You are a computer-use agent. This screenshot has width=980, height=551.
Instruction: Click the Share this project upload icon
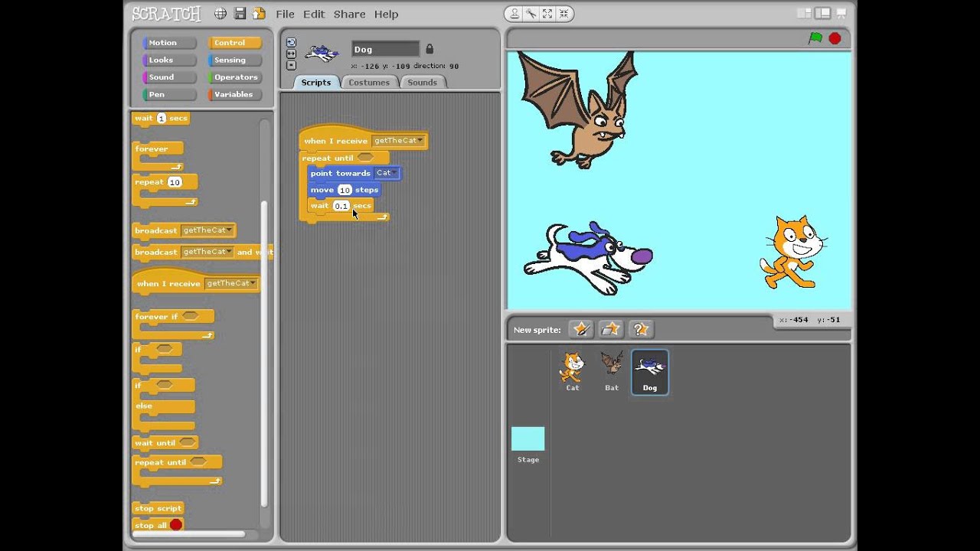259,14
